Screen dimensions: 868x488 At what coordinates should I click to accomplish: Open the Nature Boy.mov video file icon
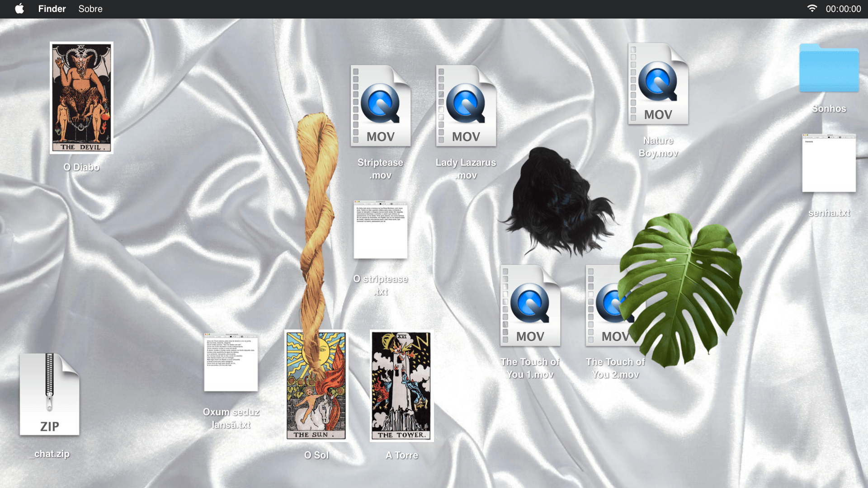(x=658, y=84)
